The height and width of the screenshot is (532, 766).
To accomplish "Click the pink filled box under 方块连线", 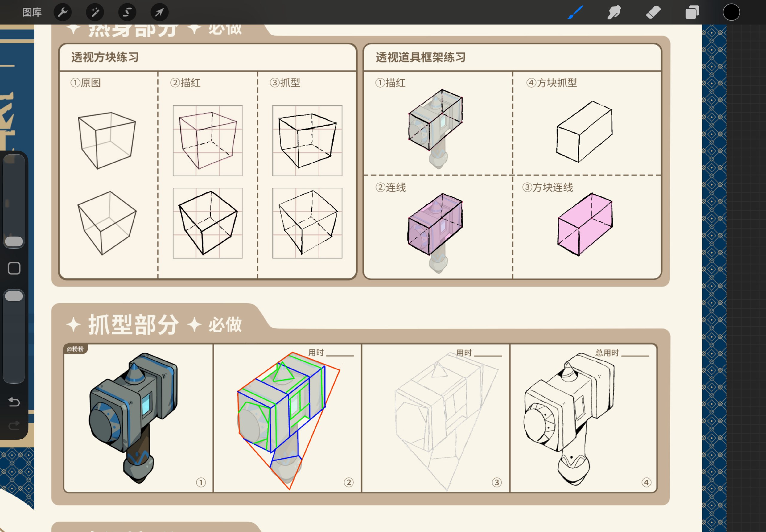I will (585, 224).
